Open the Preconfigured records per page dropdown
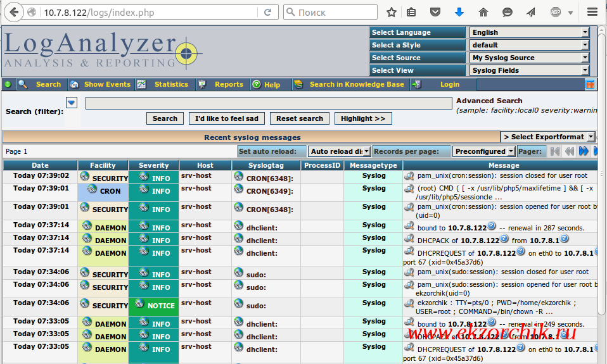Screen dimensions: 607x364 coord(484,151)
